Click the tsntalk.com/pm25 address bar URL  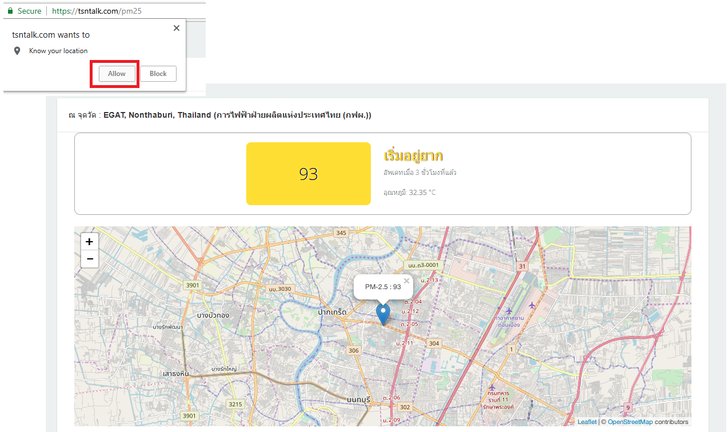(x=111, y=9)
